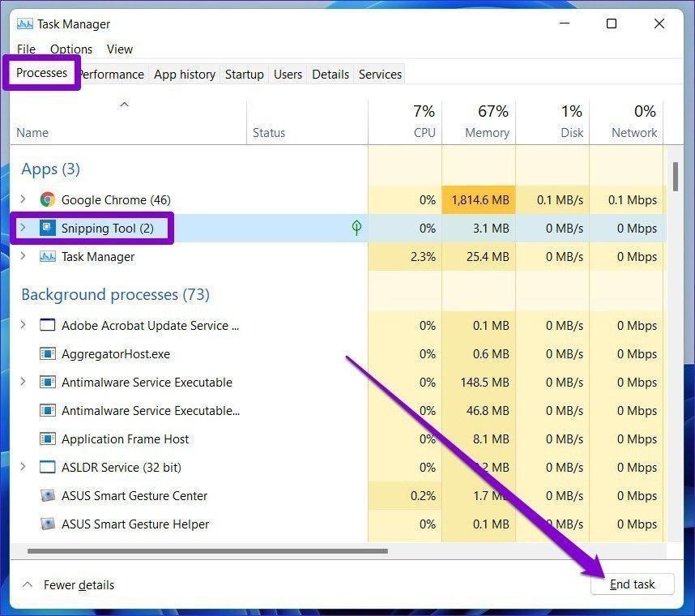695x616 pixels.
Task: Click the ASUS Smart Gesture Center icon
Action: (x=47, y=495)
